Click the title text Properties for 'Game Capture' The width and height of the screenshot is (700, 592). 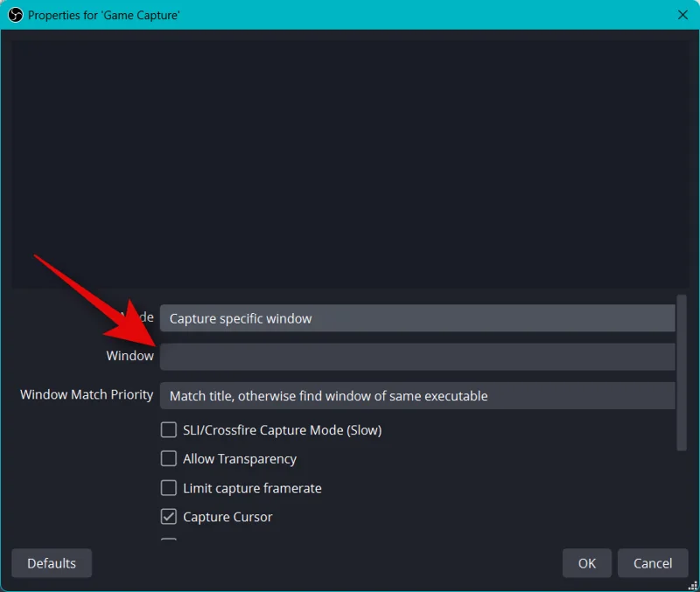point(103,15)
